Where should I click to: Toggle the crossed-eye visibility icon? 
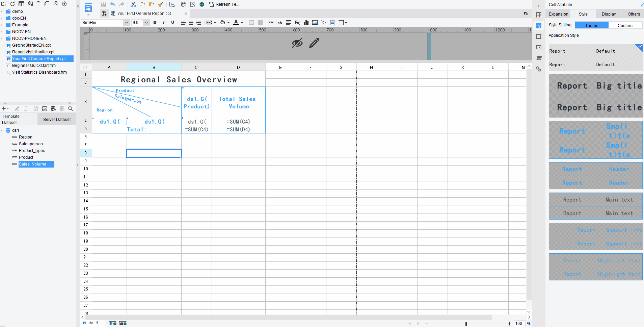[297, 43]
